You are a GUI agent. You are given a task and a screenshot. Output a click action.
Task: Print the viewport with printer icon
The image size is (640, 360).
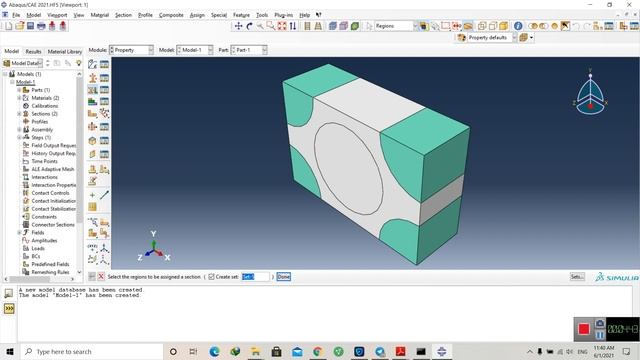41,26
